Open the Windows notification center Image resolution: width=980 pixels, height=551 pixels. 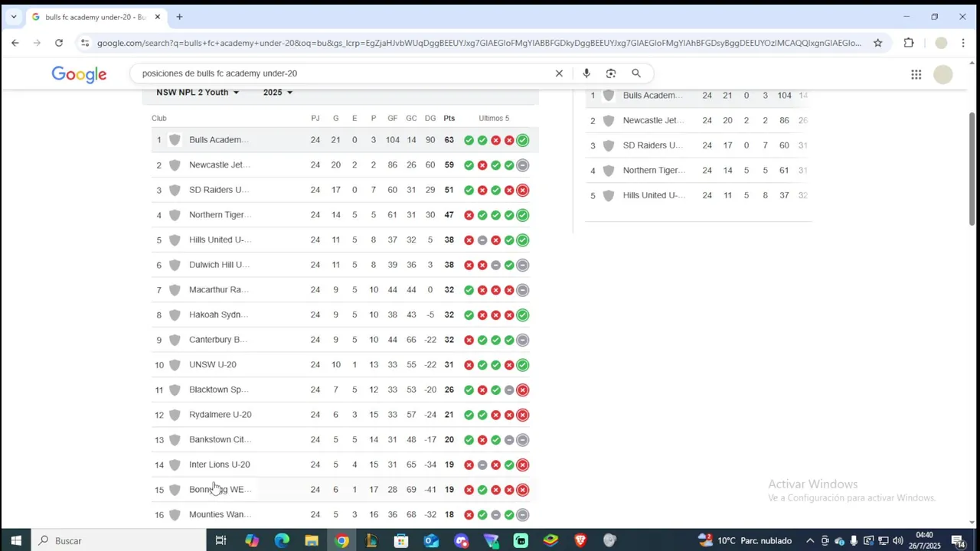pyautogui.click(x=958, y=540)
